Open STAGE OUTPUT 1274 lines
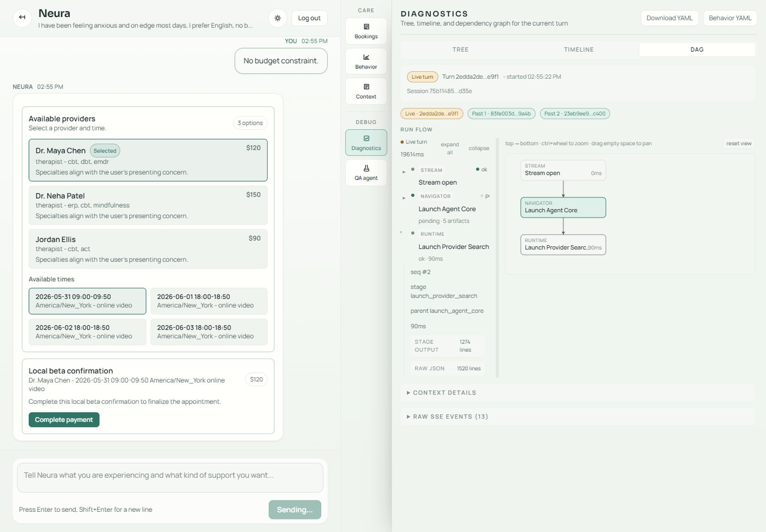766x532 pixels. (448, 346)
